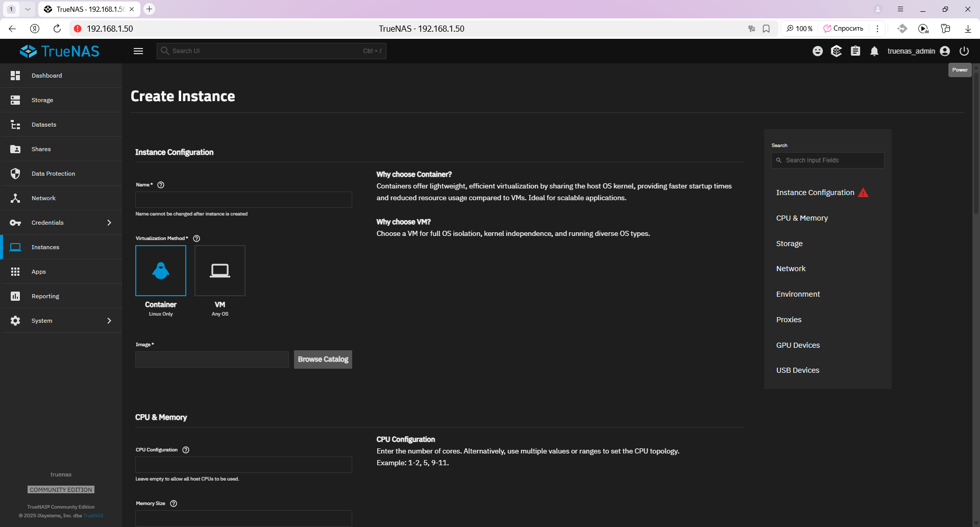Screen dimensions: 980x527
Task: Jump to Environment section
Action: [798, 294]
